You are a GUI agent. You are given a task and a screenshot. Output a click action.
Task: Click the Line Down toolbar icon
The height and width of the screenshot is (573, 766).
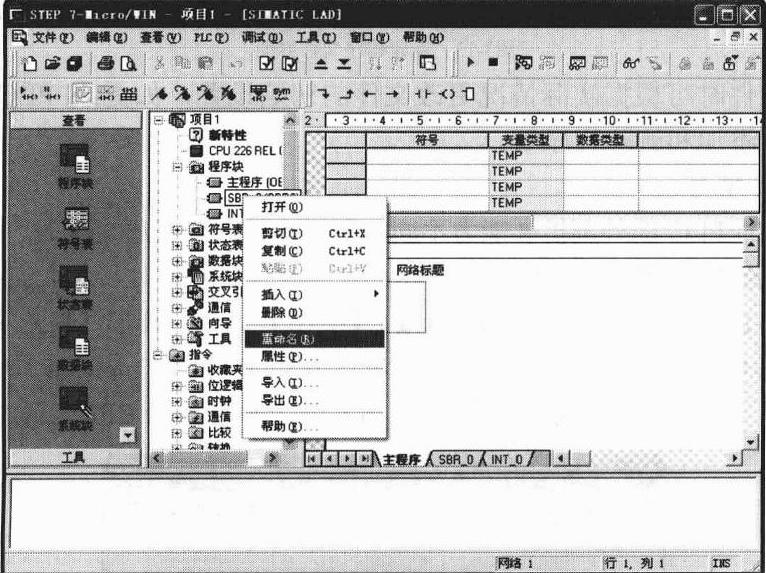pos(323,94)
